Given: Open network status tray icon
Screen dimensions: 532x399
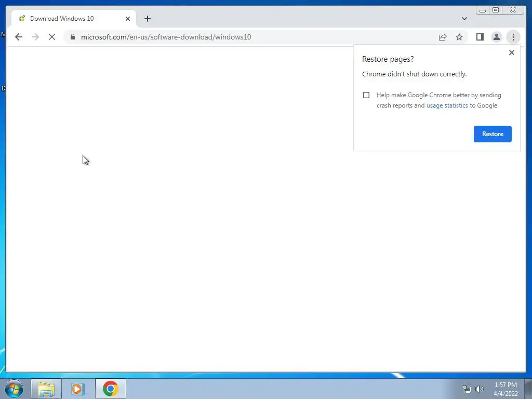Looking at the screenshot, I should [467, 389].
